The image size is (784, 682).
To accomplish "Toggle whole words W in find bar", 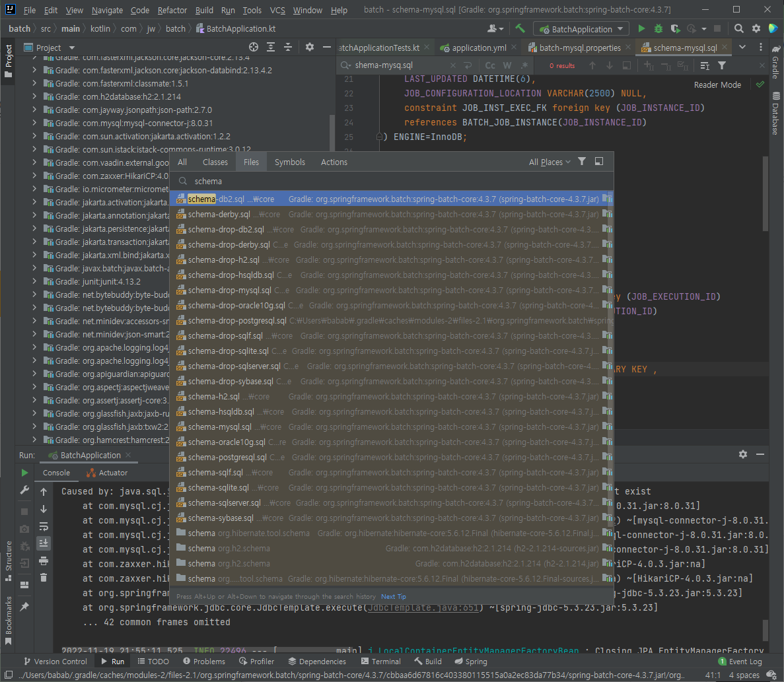I will pos(507,65).
